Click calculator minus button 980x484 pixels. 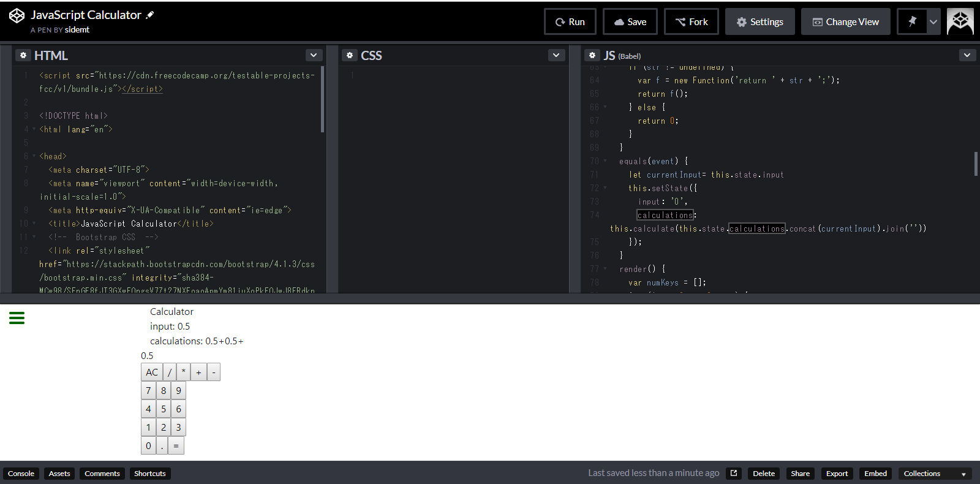coord(214,372)
